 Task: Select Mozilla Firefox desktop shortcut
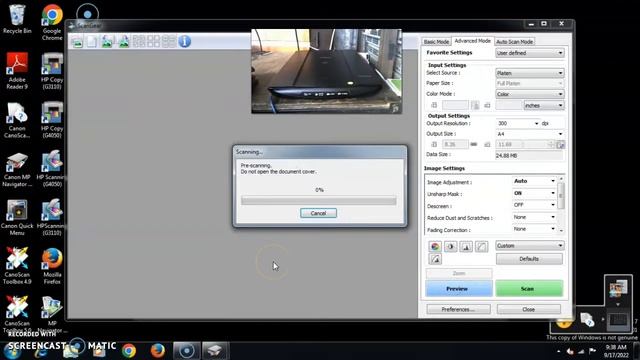coord(52,266)
